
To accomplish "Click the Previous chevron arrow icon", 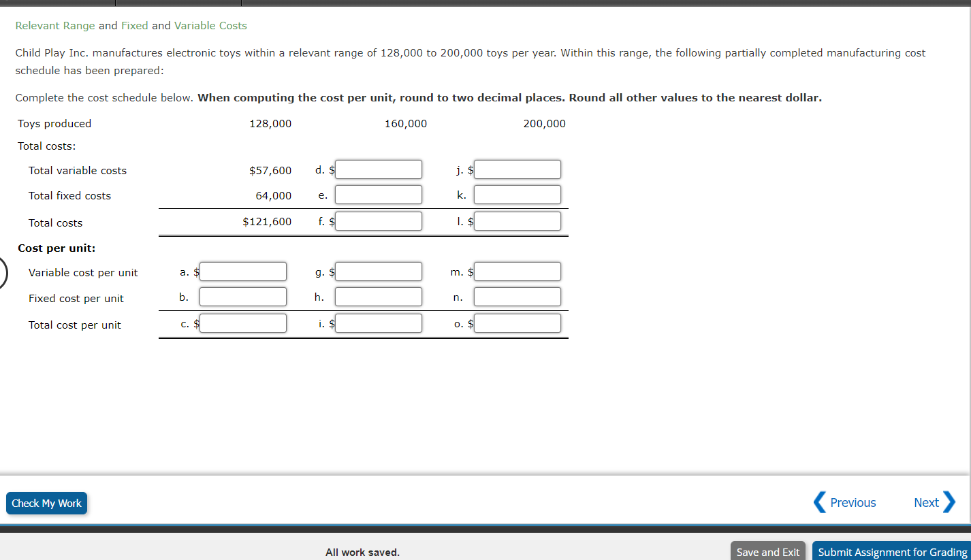I will (x=820, y=502).
